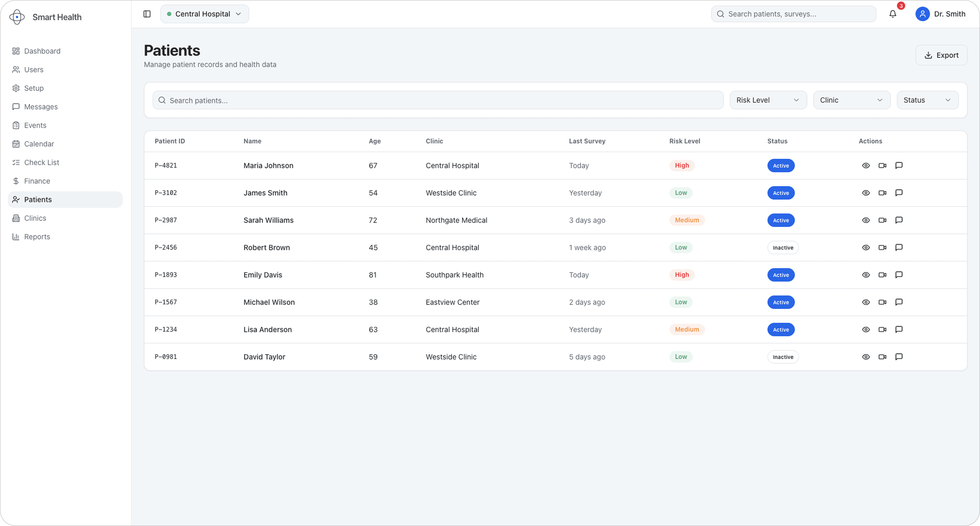
Task: Open message chat for James Smith
Action: (x=899, y=193)
